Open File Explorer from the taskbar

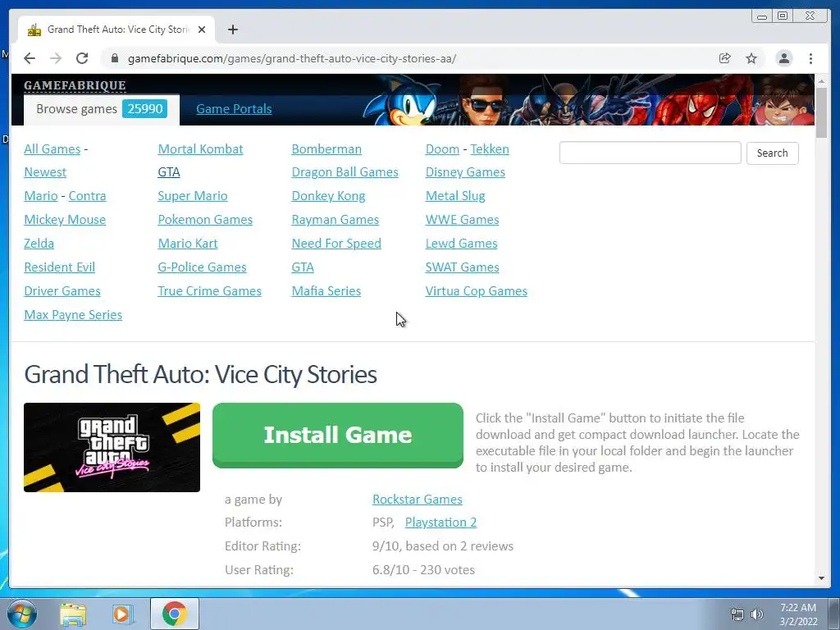pyautogui.click(x=73, y=614)
